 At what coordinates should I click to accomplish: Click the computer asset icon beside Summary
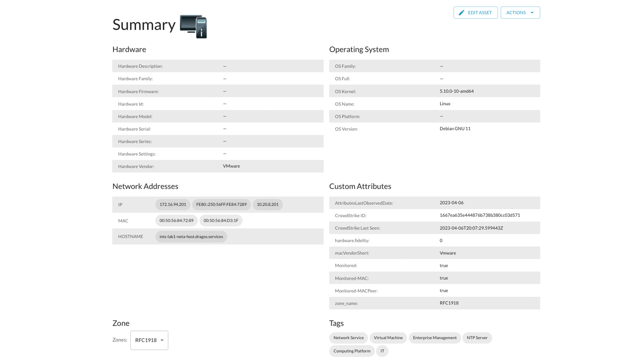193,26
